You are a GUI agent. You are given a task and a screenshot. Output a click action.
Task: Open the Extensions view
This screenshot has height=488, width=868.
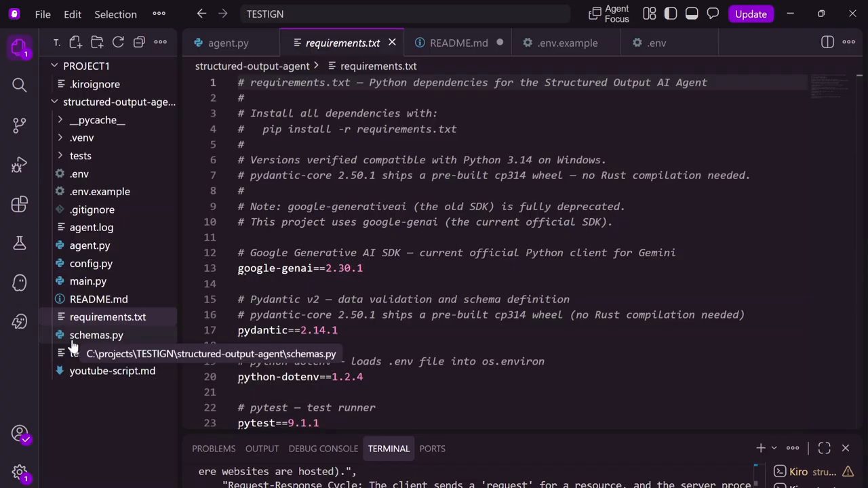(x=19, y=204)
